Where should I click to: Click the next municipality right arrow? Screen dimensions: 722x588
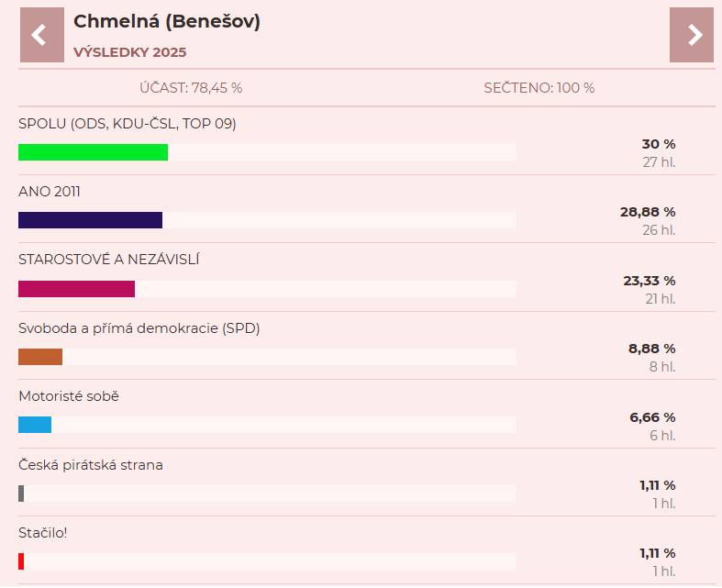[692, 35]
